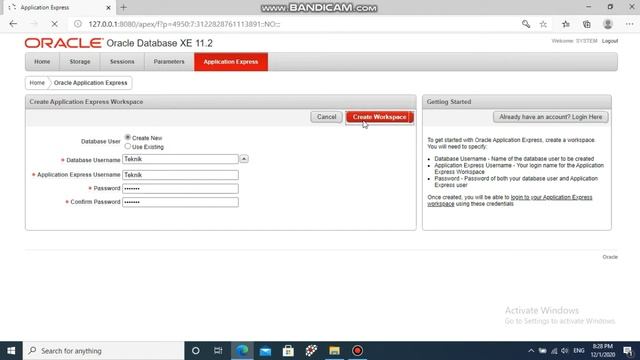The width and height of the screenshot is (640, 360).
Task: Click Already have an account? Login Here
Action: tap(551, 117)
